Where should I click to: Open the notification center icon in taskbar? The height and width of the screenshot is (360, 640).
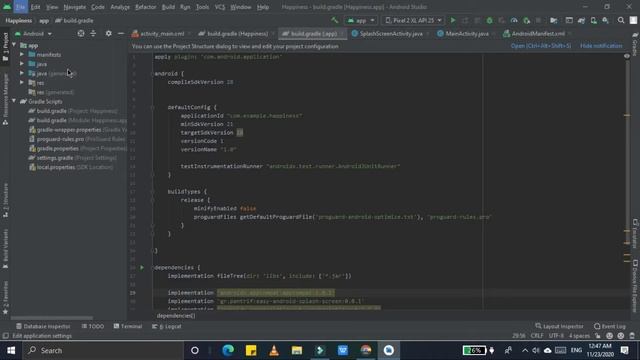click(624, 350)
